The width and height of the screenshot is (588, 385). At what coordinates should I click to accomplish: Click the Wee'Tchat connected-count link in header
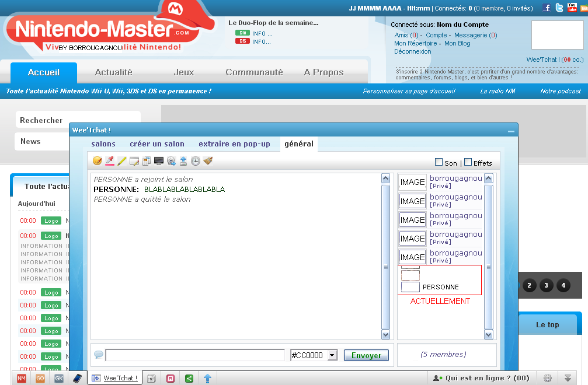[555, 60]
